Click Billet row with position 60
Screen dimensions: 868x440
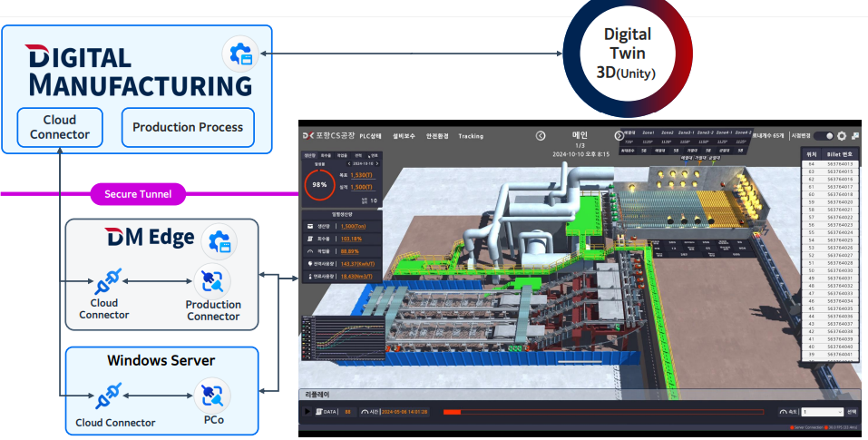coord(829,195)
